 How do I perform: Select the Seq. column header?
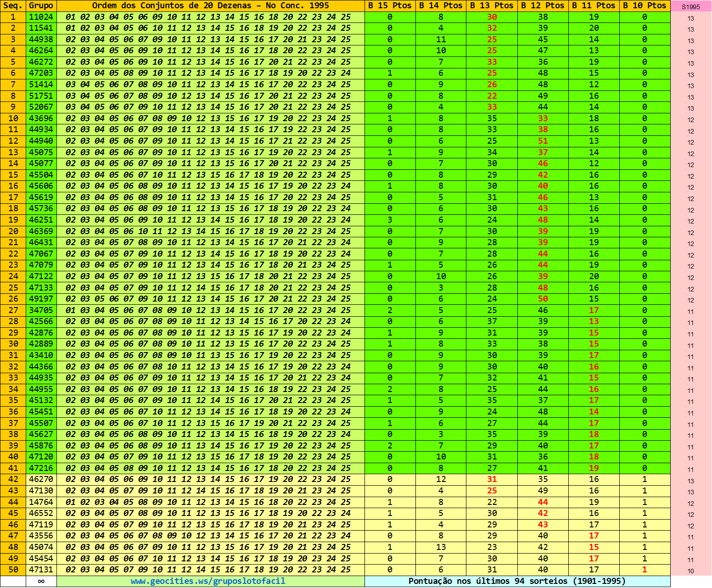(x=12, y=6)
